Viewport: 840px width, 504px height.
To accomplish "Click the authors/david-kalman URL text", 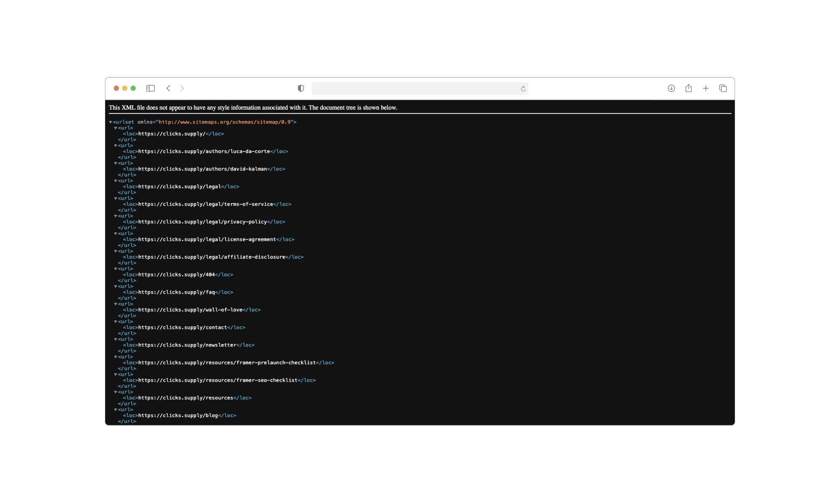I will pyautogui.click(x=202, y=169).
